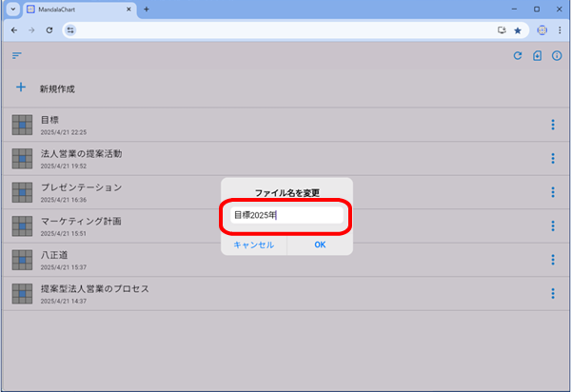Open the browser profile icon
Screen dimensions: 571x392
541,30
